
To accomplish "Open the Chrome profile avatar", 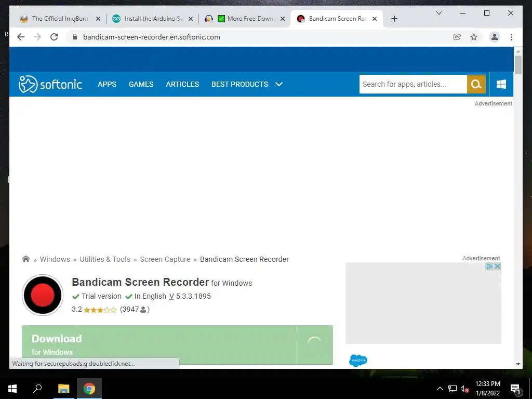I will 495,37.
